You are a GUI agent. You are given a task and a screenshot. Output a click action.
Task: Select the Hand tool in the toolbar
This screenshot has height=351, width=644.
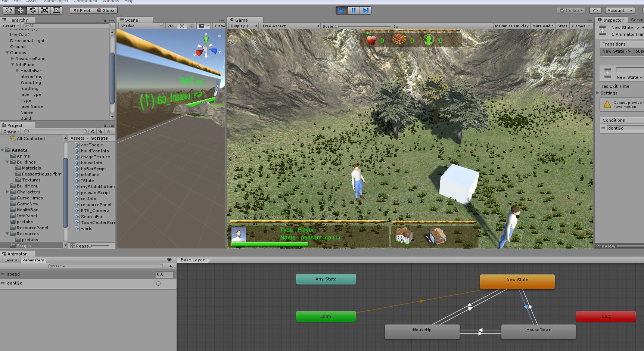[8, 10]
